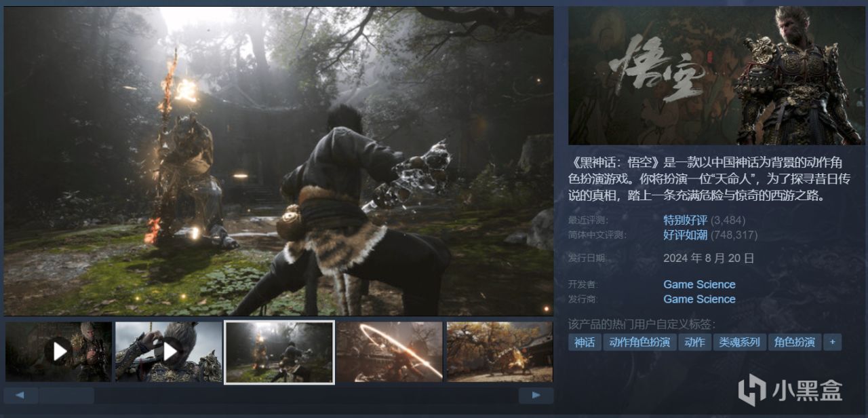
Task: Click the 简体中文评测 label
Action: point(598,235)
